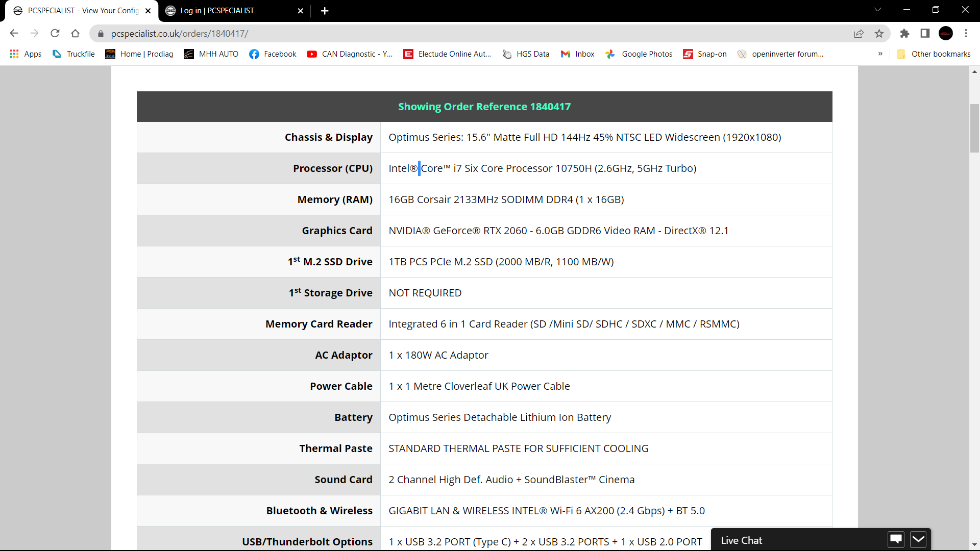980x551 pixels.
Task: Click the 16GB Corsair 2133MHz memory value
Action: [x=506, y=199]
